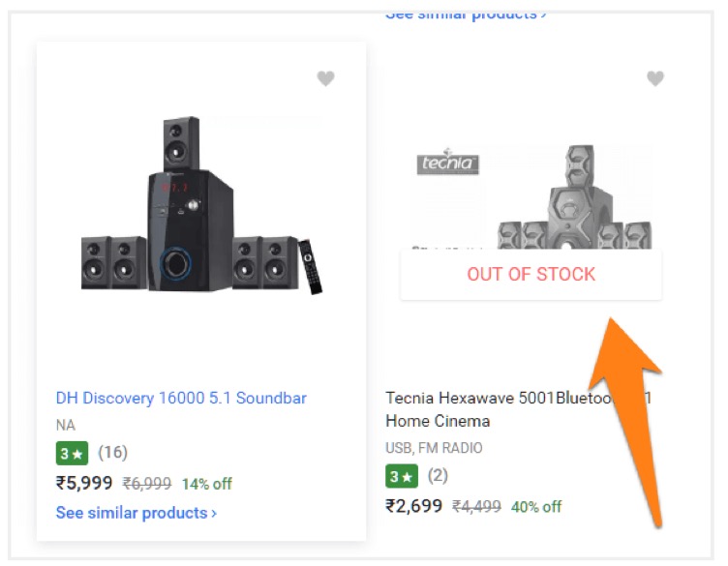Open DH Discovery 16000 5.1 Soundbar link

pyautogui.click(x=181, y=398)
